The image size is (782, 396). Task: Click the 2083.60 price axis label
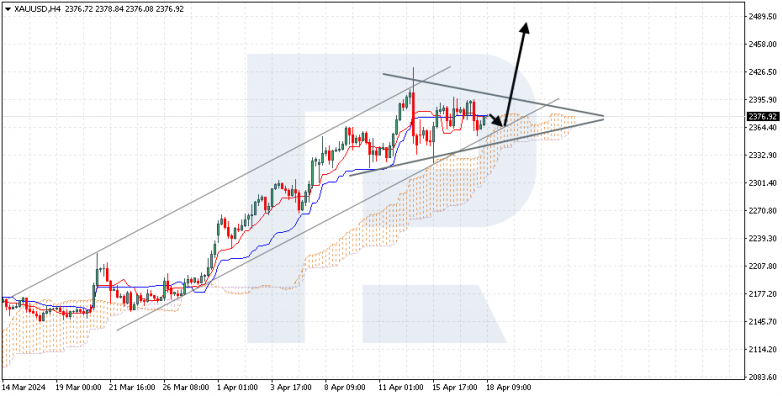click(763, 377)
